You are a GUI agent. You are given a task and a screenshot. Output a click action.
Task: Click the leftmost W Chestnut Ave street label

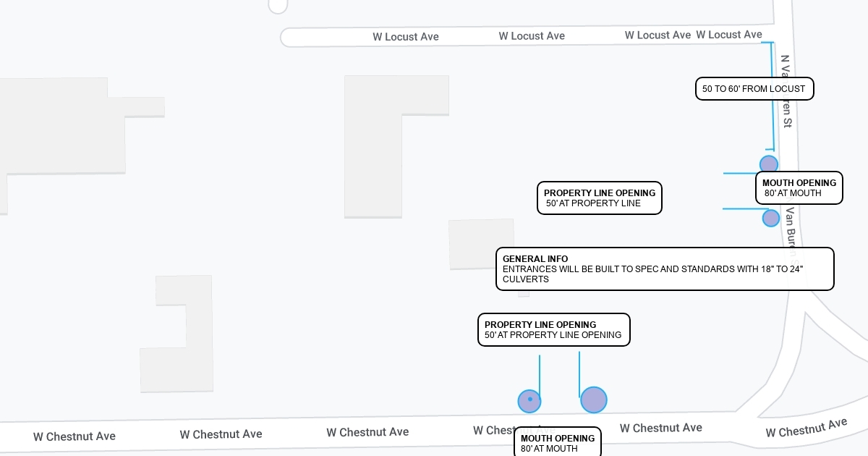pos(75,436)
